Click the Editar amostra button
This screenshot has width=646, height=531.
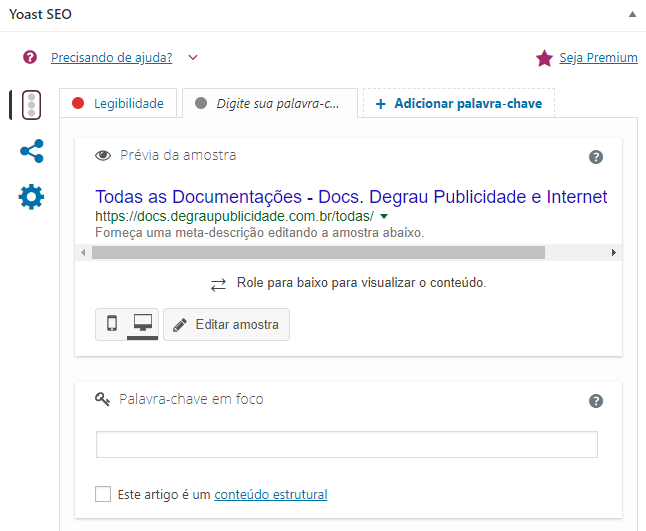click(226, 325)
